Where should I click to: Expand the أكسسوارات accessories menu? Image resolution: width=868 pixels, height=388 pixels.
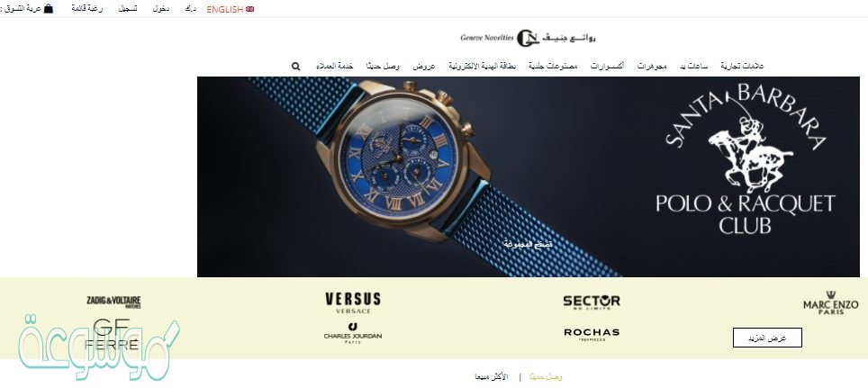pyautogui.click(x=607, y=67)
